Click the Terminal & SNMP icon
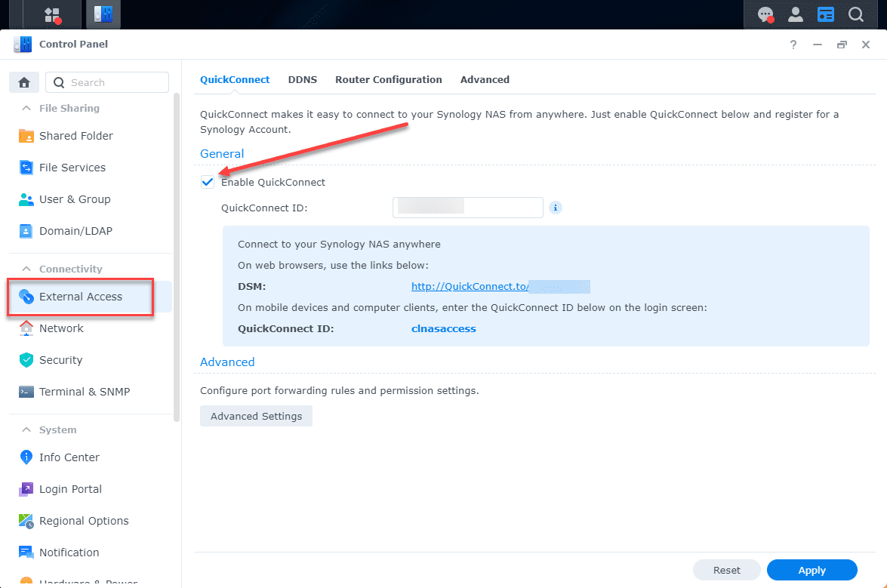 click(x=26, y=391)
